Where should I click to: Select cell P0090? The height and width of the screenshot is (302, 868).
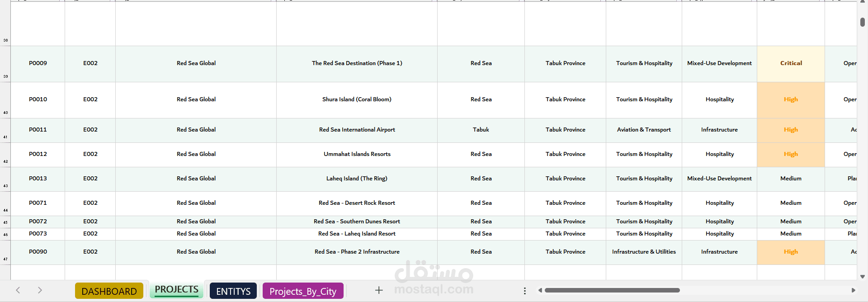point(38,252)
